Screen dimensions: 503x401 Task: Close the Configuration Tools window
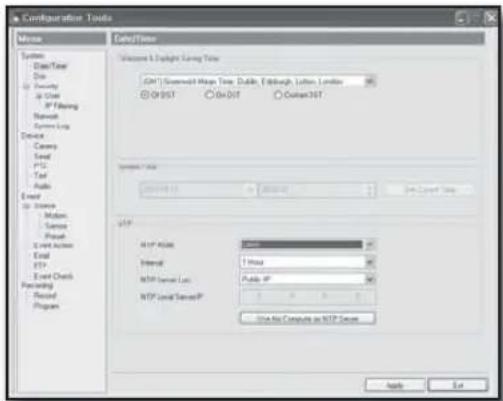(x=491, y=18)
